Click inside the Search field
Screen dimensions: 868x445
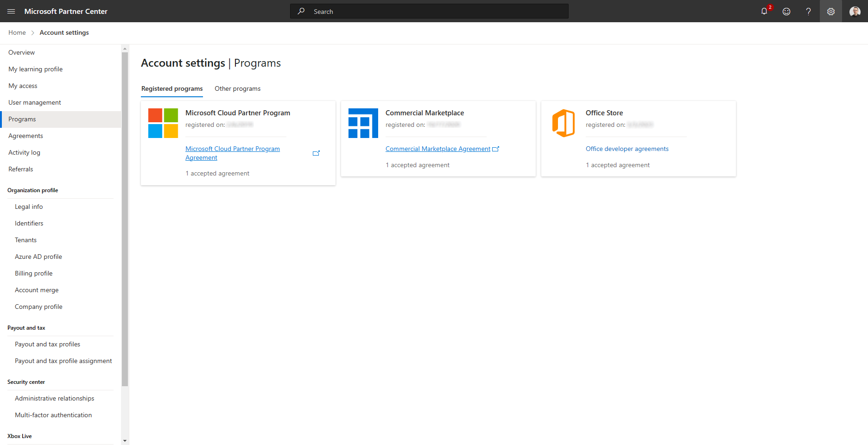(429, 11)
